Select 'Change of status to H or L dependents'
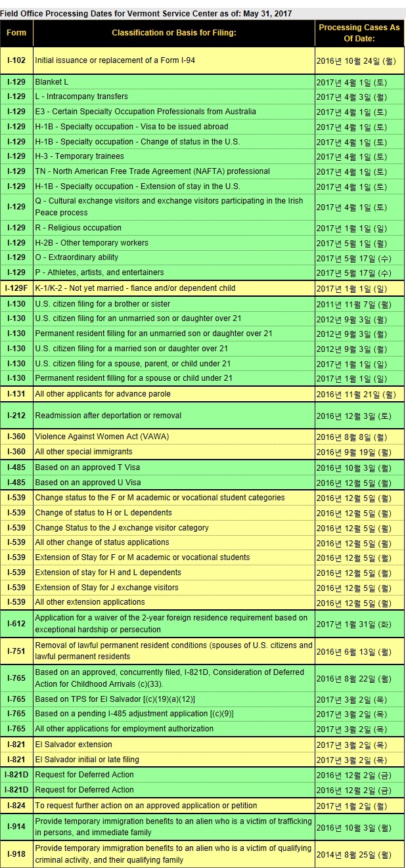 [x=104, y=513]
